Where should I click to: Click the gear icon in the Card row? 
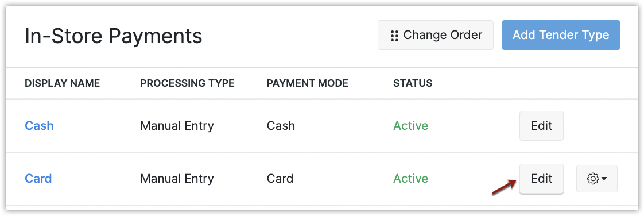click(593, 179)
